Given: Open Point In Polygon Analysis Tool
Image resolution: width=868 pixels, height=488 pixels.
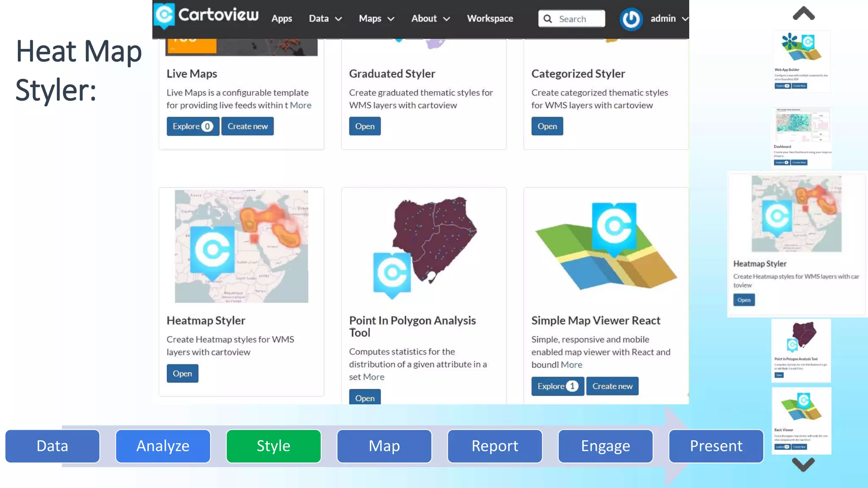Looking at the screenshot, I should click(x=365, y=397).
